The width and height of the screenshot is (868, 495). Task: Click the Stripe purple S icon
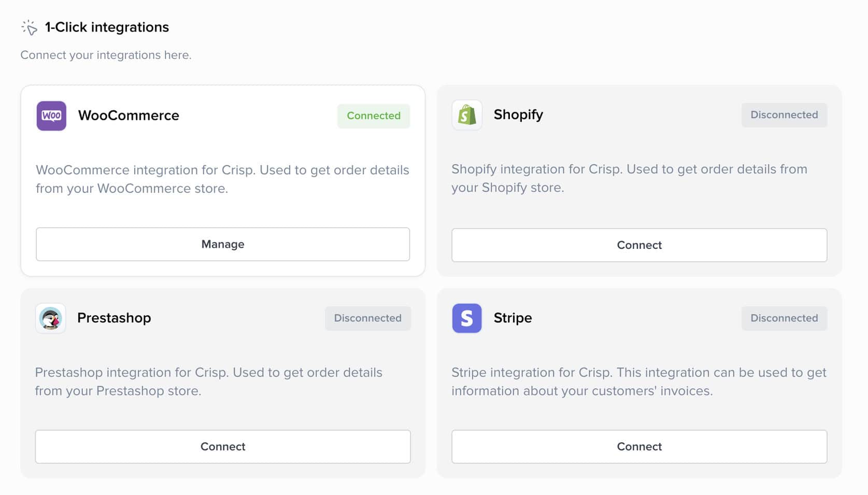467,318
